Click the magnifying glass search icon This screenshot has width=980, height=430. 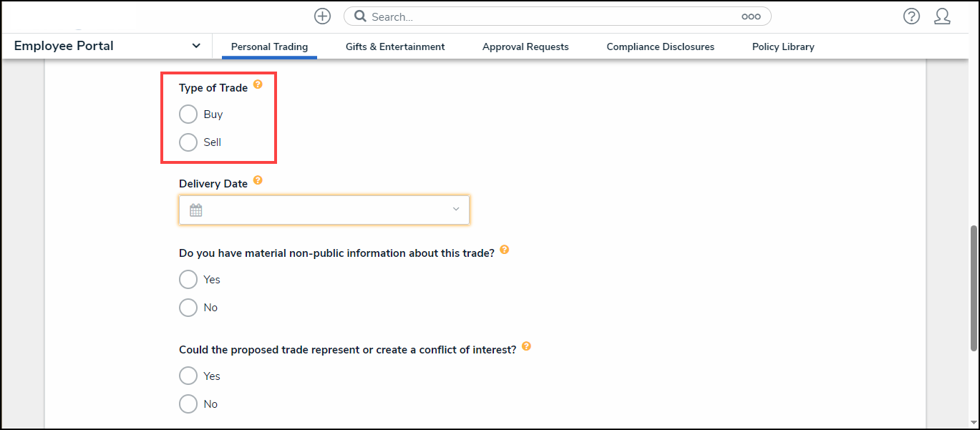[360, 16]
